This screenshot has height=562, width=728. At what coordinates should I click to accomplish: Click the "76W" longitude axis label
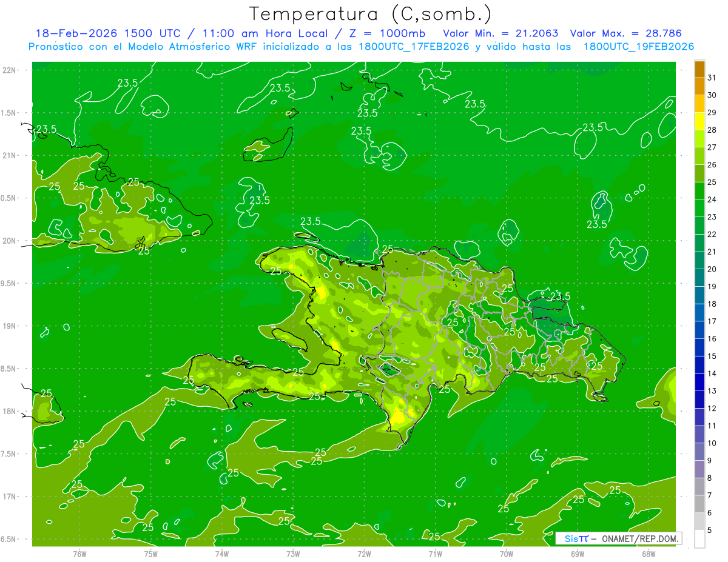[79, 554]
